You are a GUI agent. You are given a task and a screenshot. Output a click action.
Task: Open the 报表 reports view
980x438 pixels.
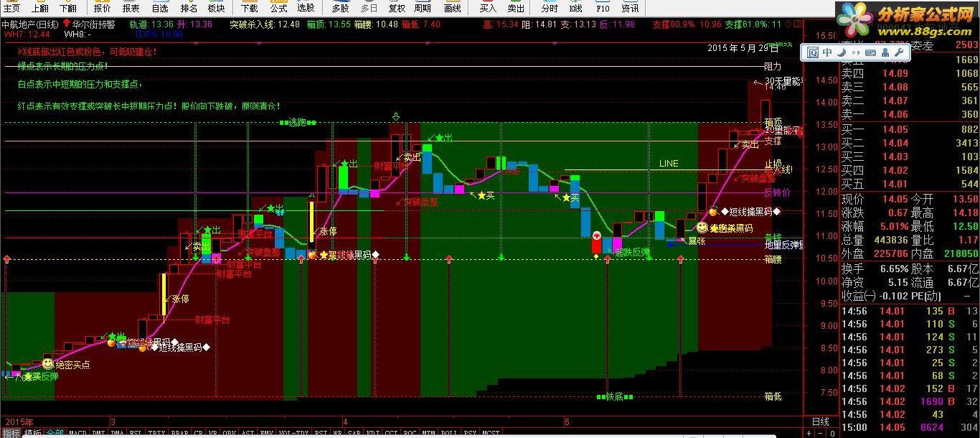pyautogui.click(x=131, y=9)
